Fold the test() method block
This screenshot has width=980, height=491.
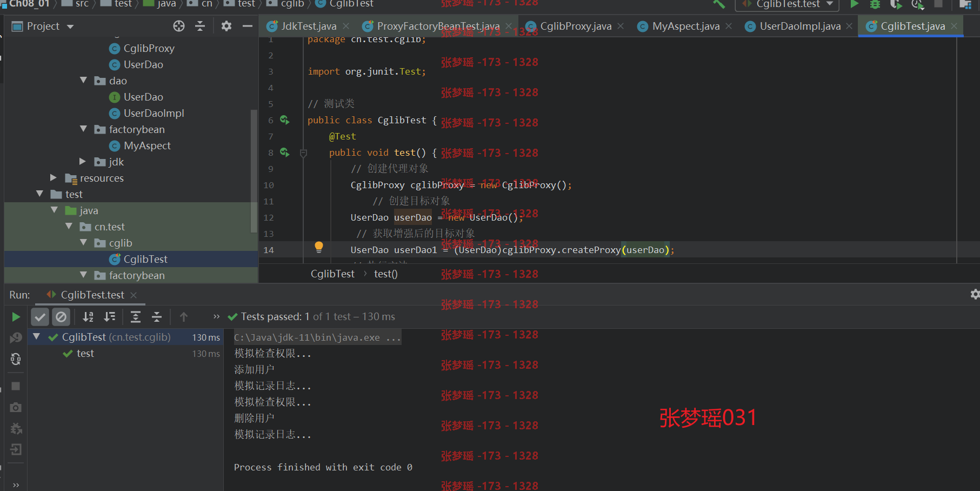pos(303,153)
